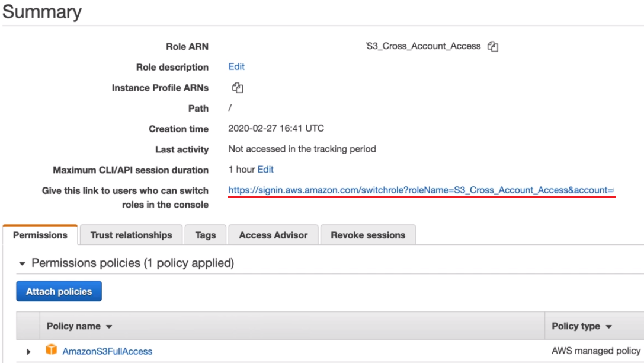Sort by the Policy name column arrow
Viewport: 644px width, 363px height.
click(109, 327)
